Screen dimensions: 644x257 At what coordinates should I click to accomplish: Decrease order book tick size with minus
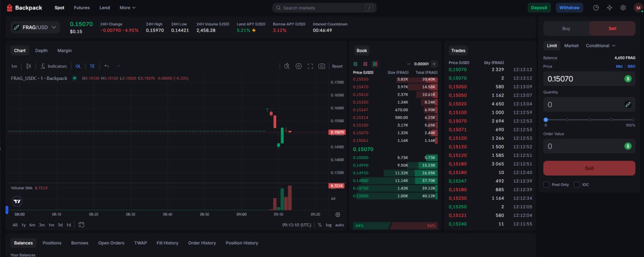tap(409, 64)
